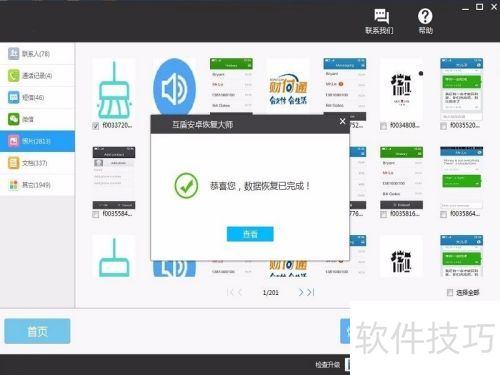
Task: Click the 图片(2813) picture icon
Action: (x=14, y=141)
